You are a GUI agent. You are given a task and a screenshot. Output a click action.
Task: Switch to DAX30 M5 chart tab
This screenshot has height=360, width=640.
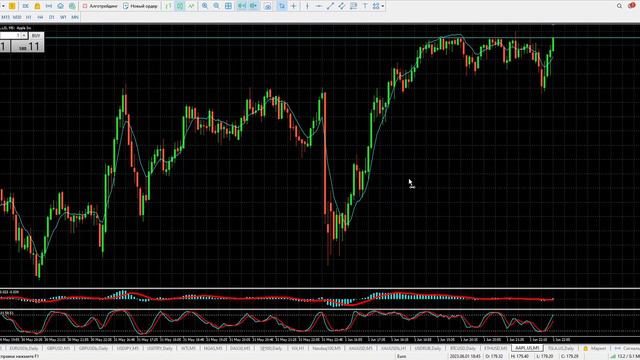click(x=240, y=348)
